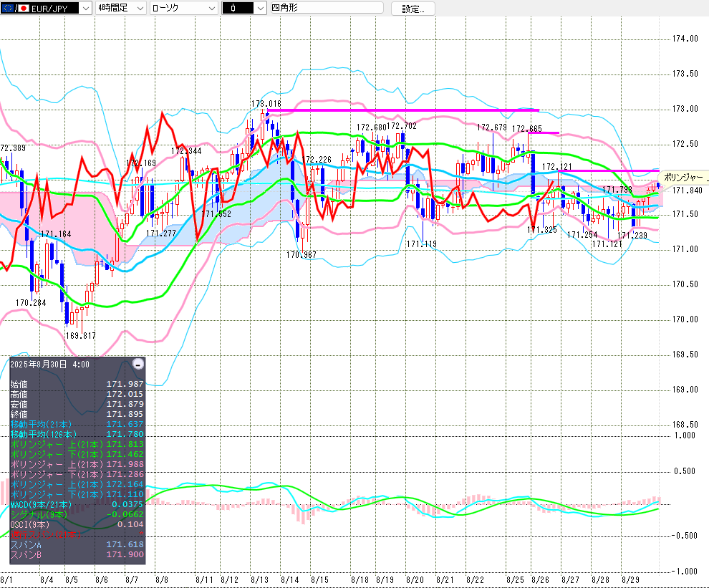The height and width of the screenshot is (588, 709).
Task: Select the 遅行スパン(21本) row label
Action: [x=46, y=534]
